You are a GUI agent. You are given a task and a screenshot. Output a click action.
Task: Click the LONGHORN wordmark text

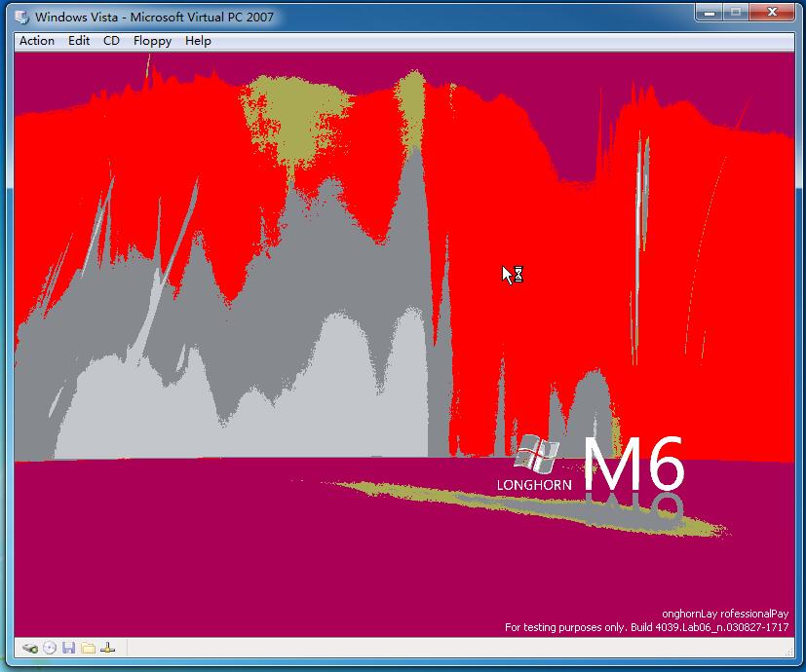[534, 485]
